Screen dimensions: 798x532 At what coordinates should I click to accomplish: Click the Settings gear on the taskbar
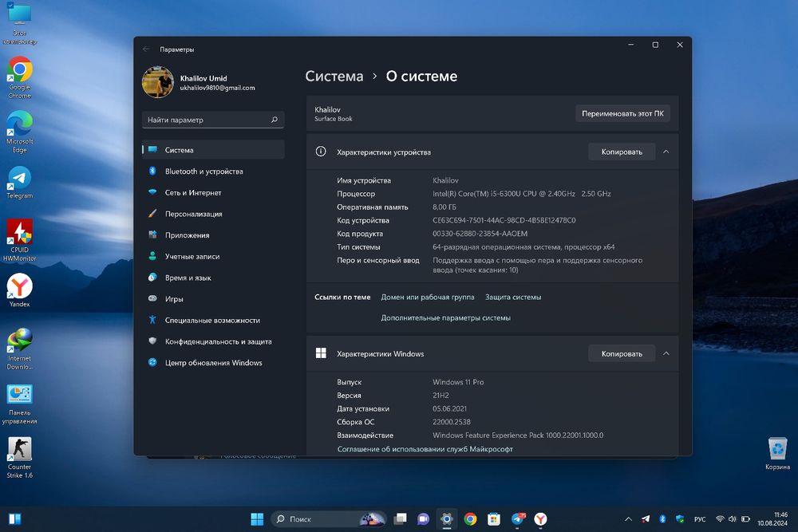pyautogui.click(x=446, y=519)
